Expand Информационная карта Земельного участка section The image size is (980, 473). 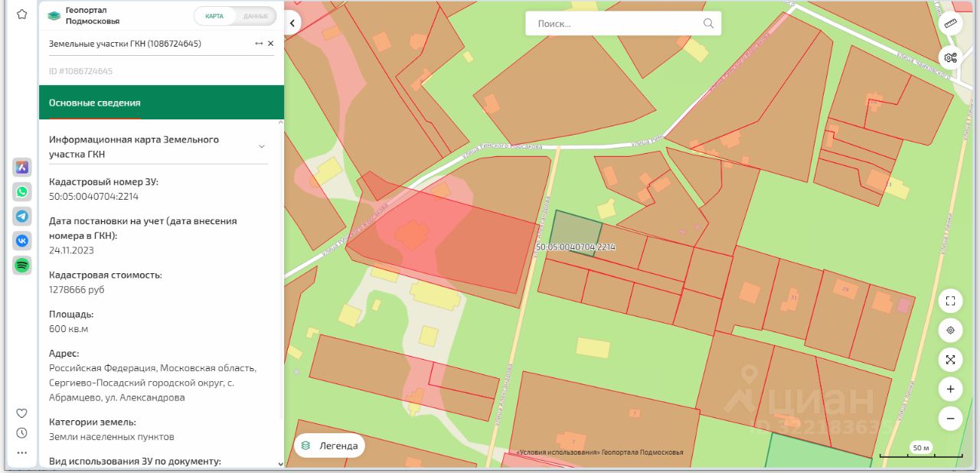(261, 146)
